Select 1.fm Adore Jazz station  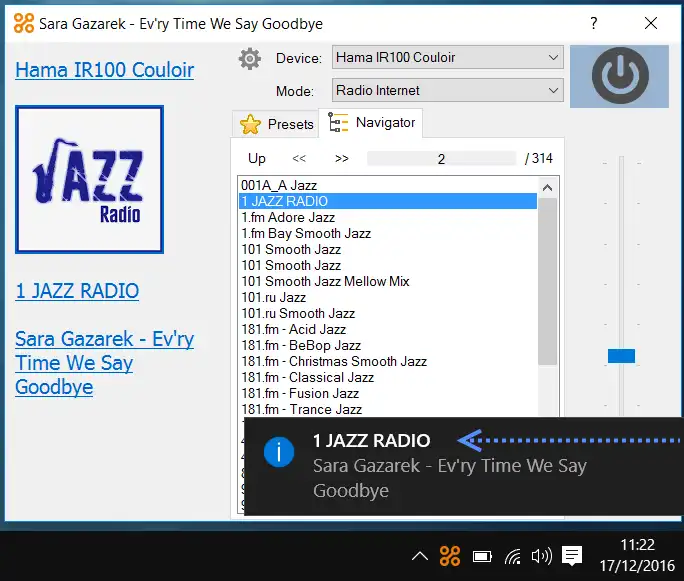(388, 217)
